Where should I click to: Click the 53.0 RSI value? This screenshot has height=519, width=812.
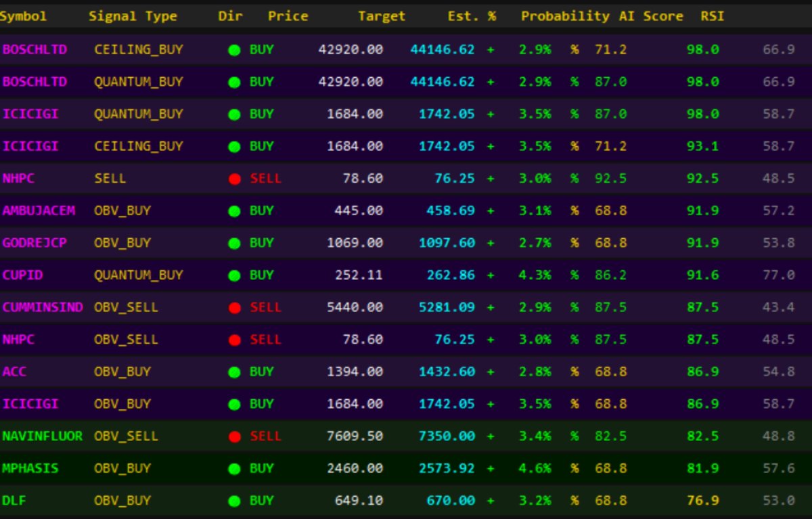[x=778, y=501]
